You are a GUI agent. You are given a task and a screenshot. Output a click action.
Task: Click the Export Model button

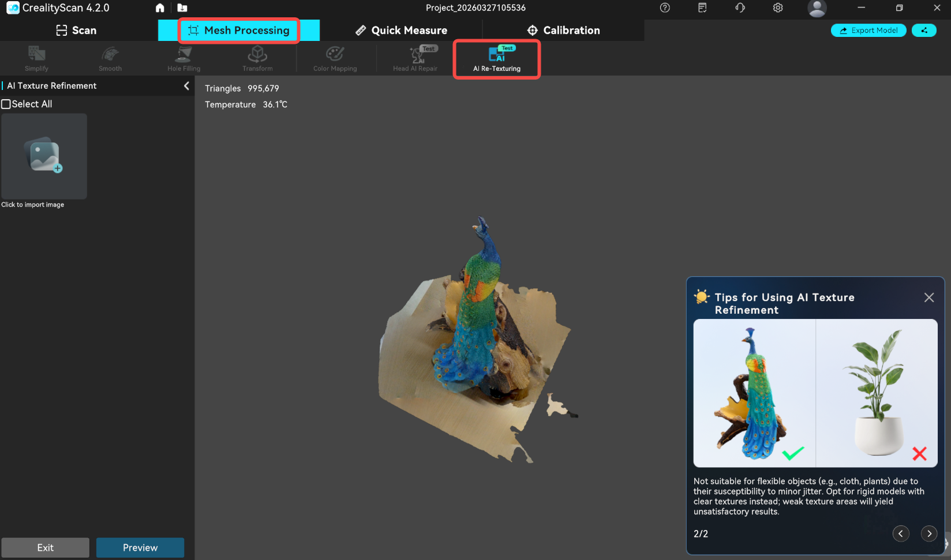[x=868, y=31]
